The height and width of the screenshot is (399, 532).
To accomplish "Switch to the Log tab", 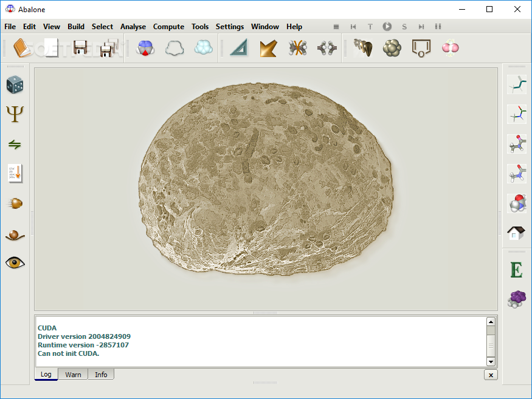I will pyautogui.click(x=46, y=374).
